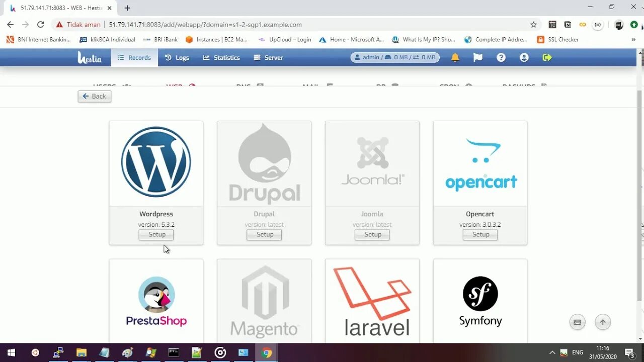Show hidden taskbar icons via the chevron
Image resolution: width=644 pixels, height=362 pixels.
552,352
